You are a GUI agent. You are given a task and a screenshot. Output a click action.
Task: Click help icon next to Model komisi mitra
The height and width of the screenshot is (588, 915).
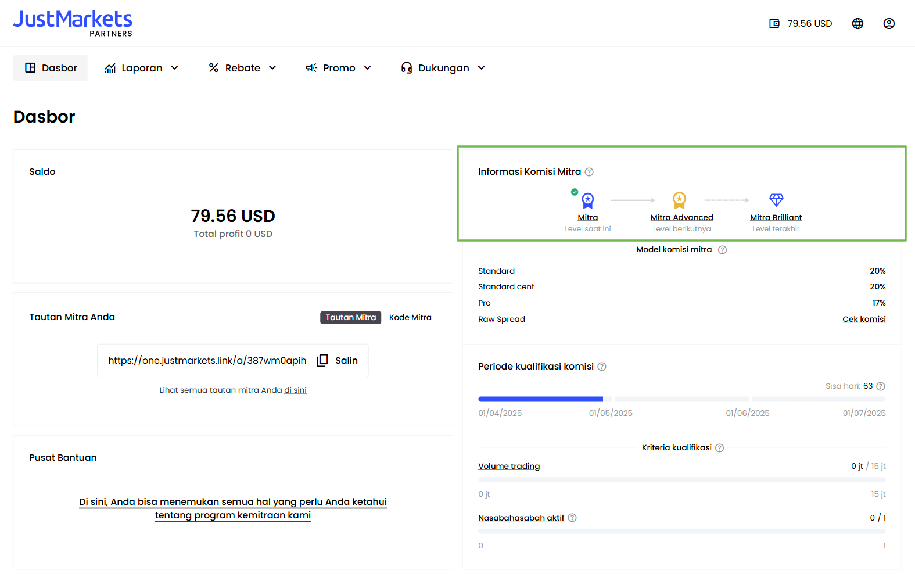[723, 250]
